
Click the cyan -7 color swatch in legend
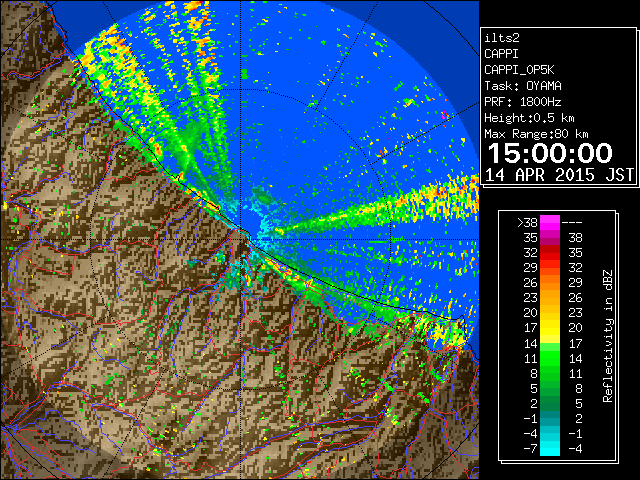coord(550,448)
